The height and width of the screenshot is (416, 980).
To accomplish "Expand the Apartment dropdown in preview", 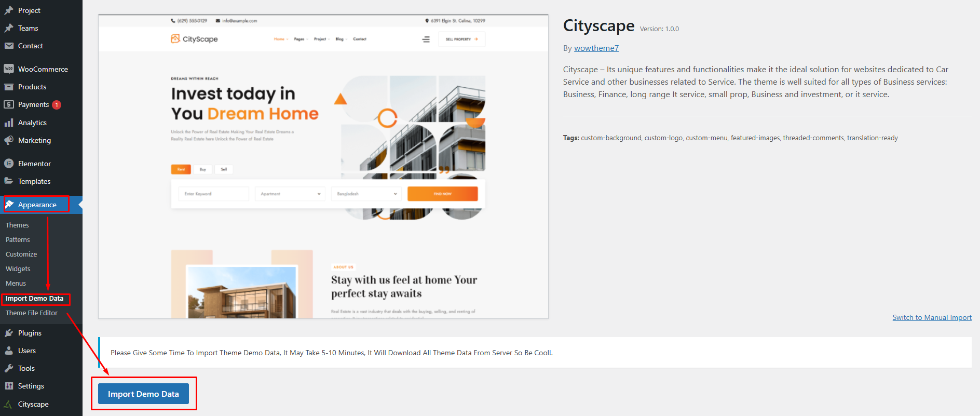I will 290,194.
